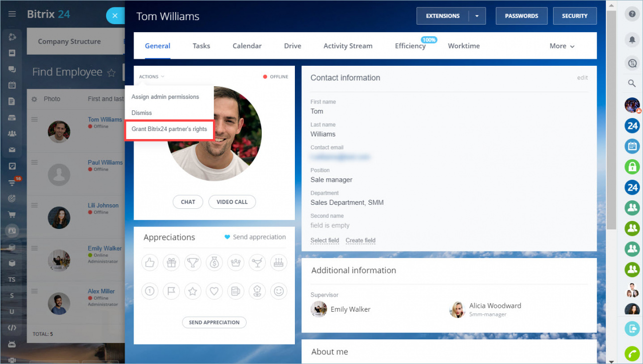Click the gear icon in employee list header

[34, 99]
